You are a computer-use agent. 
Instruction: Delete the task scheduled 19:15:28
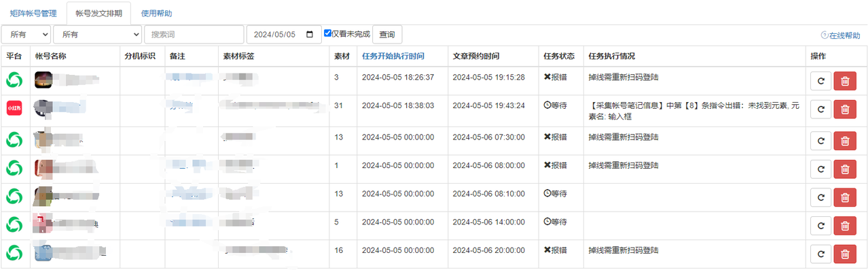(x=845, y=81)
